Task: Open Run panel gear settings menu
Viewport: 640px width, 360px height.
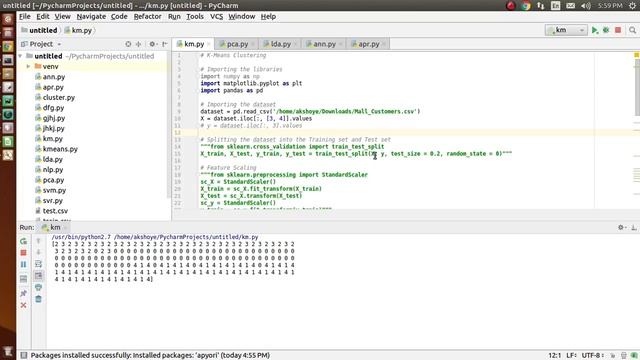Action: [621, 227]
